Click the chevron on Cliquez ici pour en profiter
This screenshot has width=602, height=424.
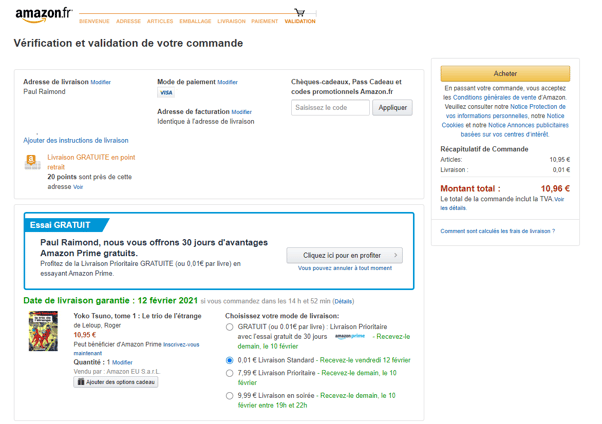point(395,255)
